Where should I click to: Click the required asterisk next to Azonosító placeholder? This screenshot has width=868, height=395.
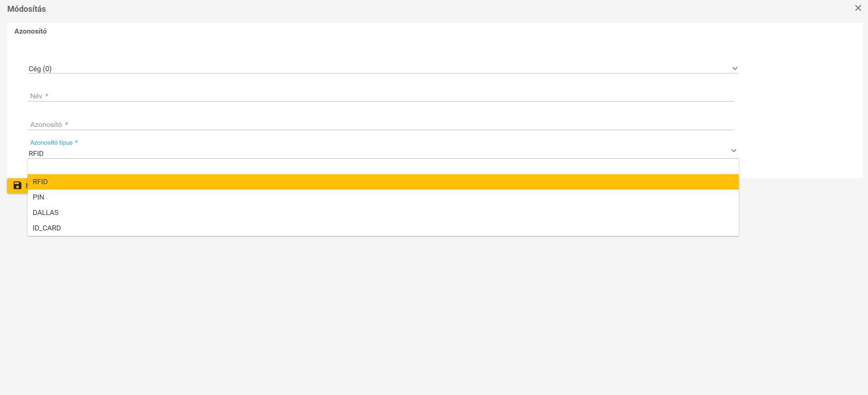pos(67,124)
